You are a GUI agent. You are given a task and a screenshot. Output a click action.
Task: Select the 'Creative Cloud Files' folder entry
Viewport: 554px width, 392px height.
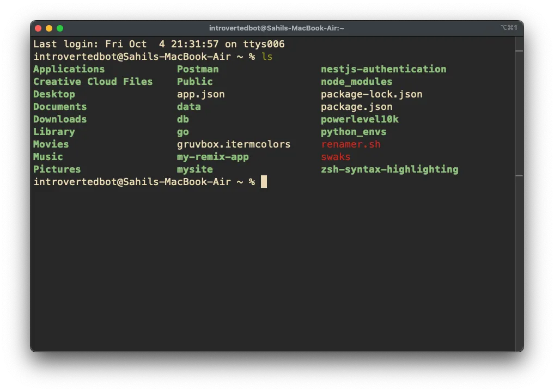coord(93,82)
